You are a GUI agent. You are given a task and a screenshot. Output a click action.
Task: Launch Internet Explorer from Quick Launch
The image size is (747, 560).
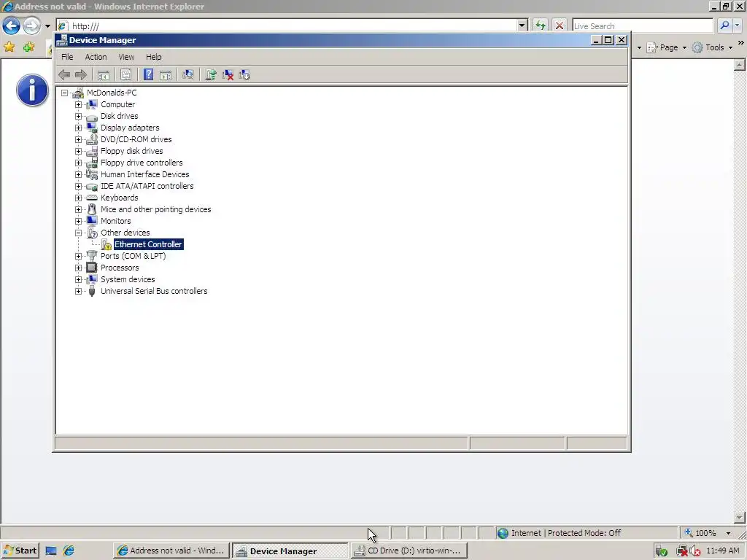click(69, 551)
